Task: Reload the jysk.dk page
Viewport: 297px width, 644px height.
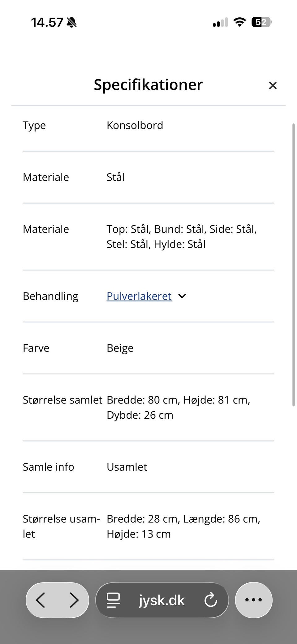Action: [x=211, y=600]
